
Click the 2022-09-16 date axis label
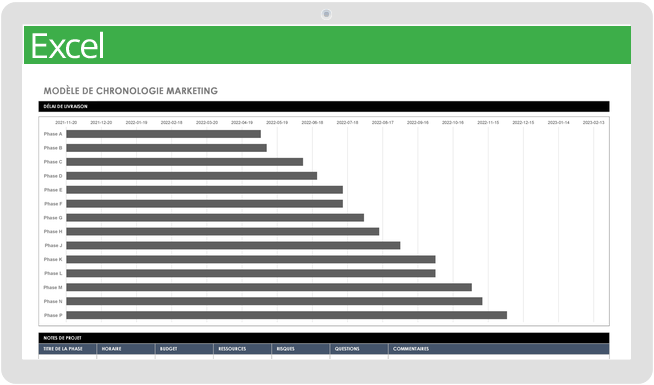[418, 123]
